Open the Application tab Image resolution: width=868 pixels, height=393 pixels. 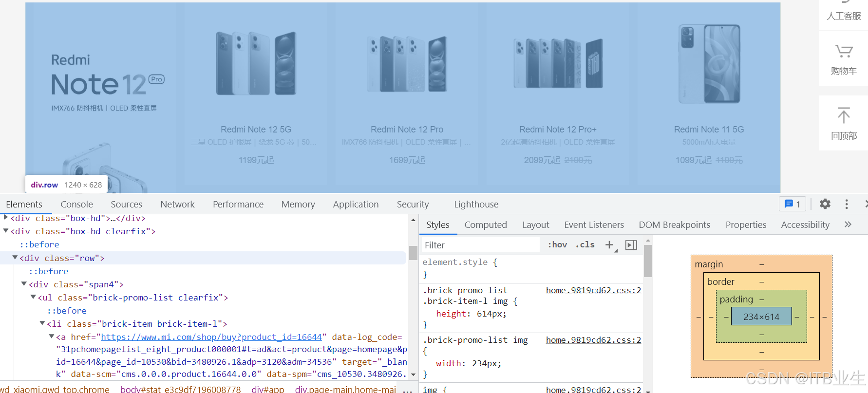pos(356,204)
